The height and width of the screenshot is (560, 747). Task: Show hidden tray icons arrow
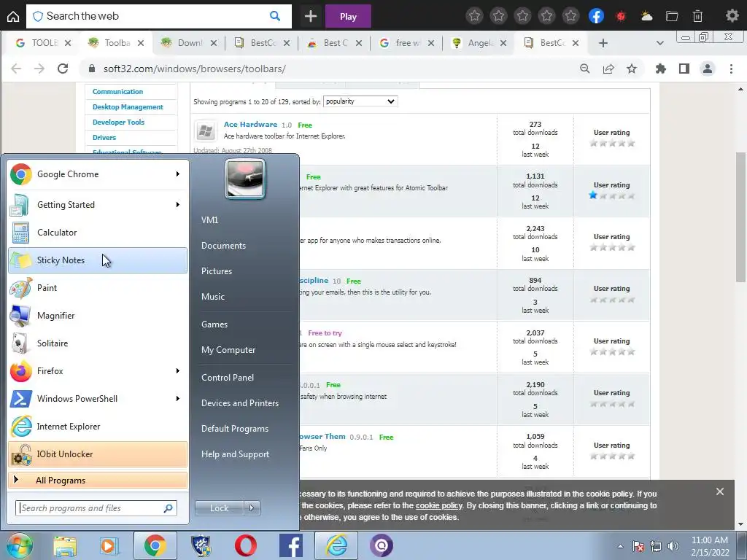pyautogui.click(x=620, y=545)
